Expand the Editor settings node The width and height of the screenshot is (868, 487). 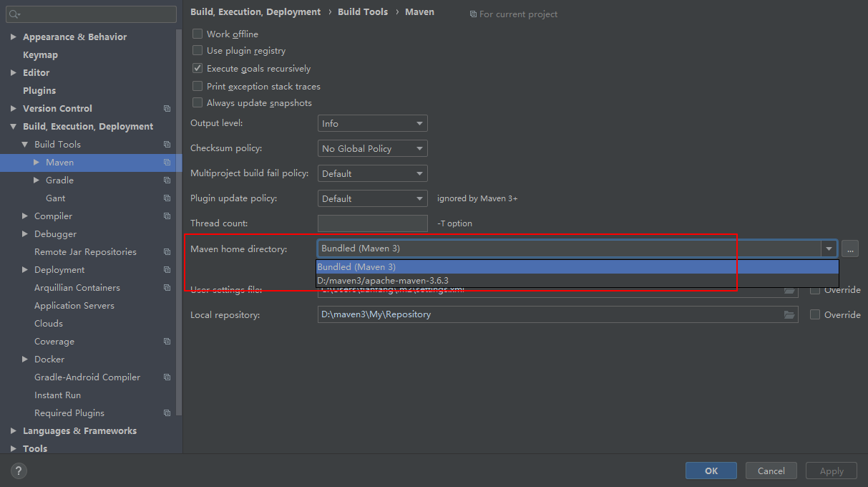pyautogui.click(x=13, y=73)
